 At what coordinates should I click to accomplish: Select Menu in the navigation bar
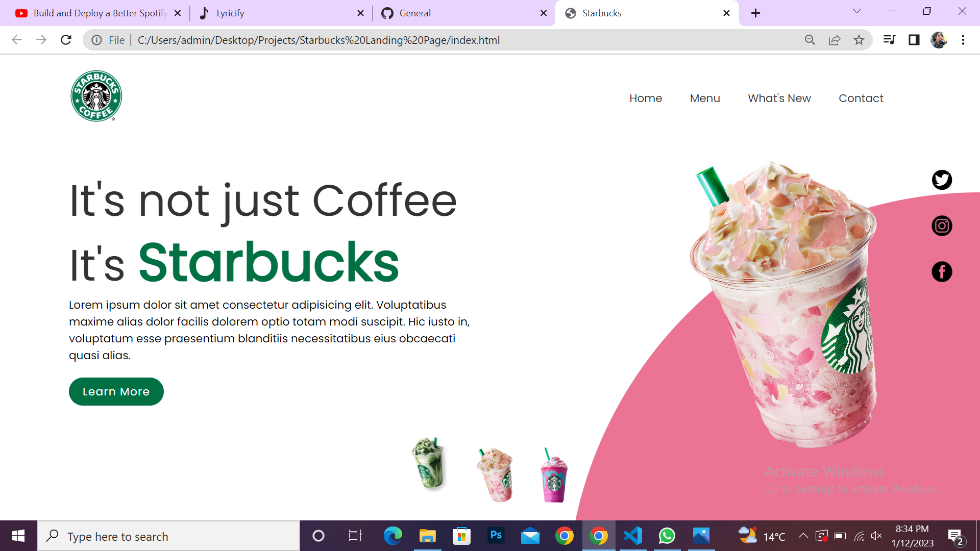705,98
